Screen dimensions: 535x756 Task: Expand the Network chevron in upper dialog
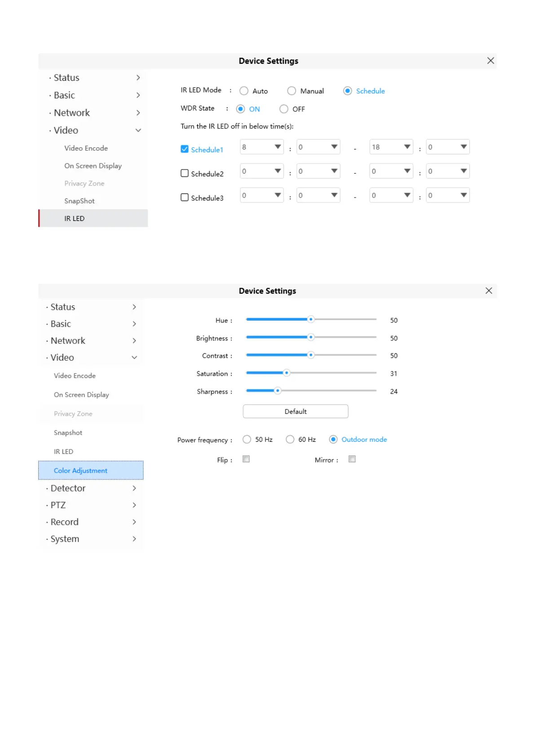[138, 113]
